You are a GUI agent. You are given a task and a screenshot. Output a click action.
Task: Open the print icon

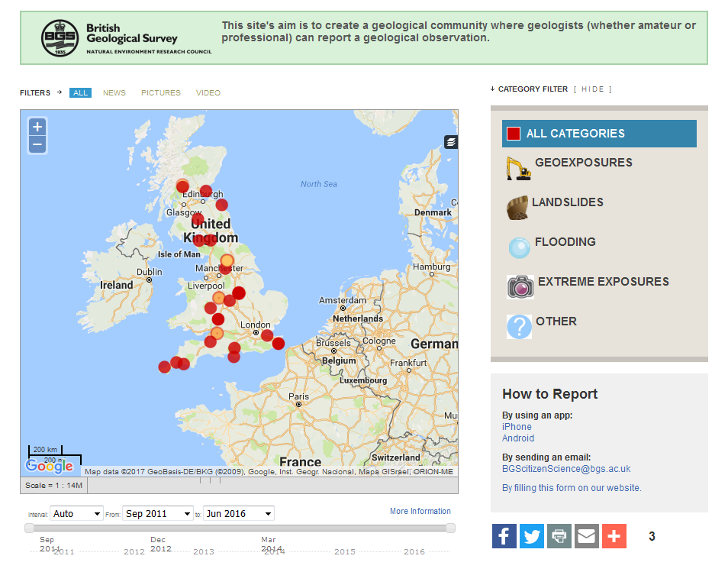click(x=559, y=536)
